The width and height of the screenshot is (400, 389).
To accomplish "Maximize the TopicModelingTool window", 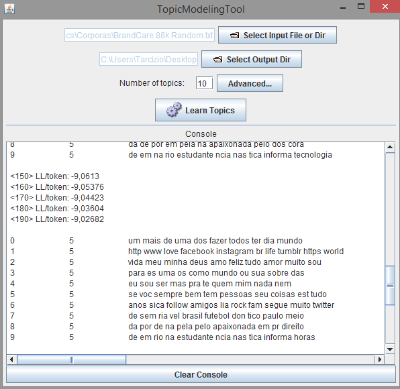I will (361, 6).
